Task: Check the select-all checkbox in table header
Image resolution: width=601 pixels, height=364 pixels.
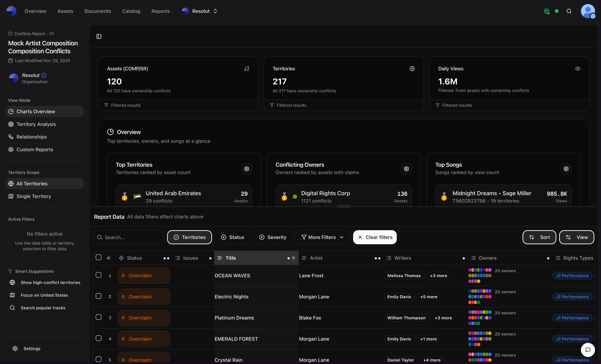Action: pos(99,257)
